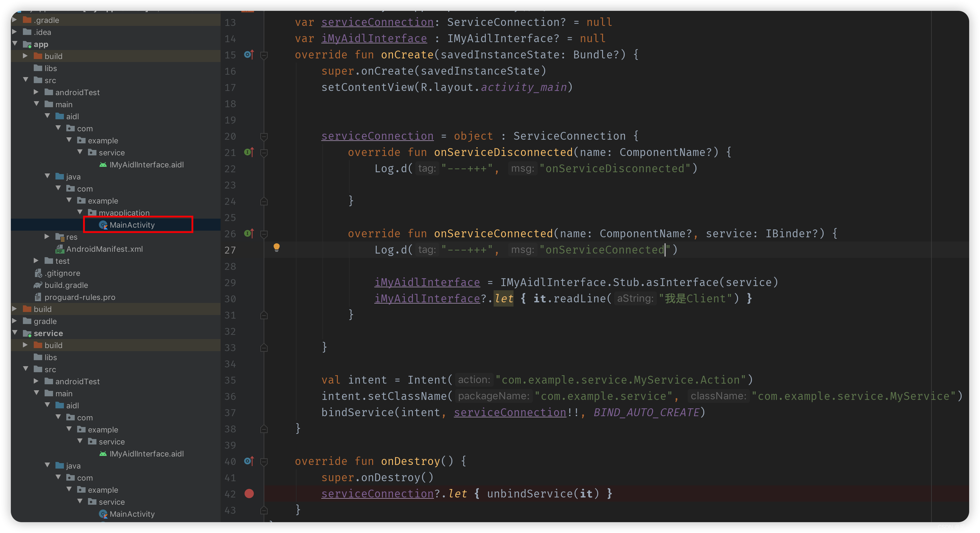Select the app libs folder

click(51, 68)
